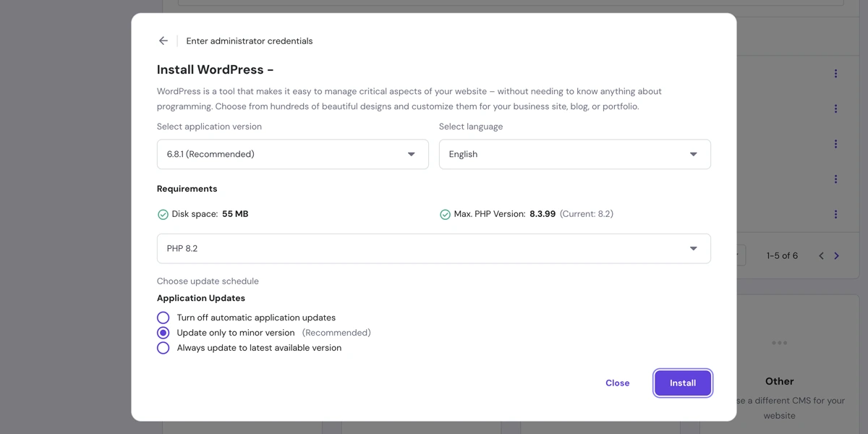The image size is (868, 434).
Task: Click the 8.3.99 max PHP version value
Action: tap(542, 214)
